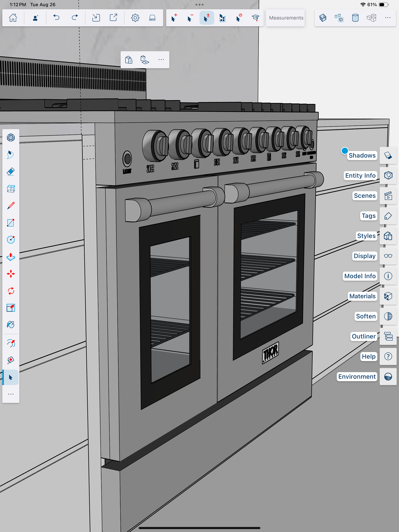Screen dimensions: 399x532
Task: Toggle subtract-from-selection mode
Action: tap(190, 18)
